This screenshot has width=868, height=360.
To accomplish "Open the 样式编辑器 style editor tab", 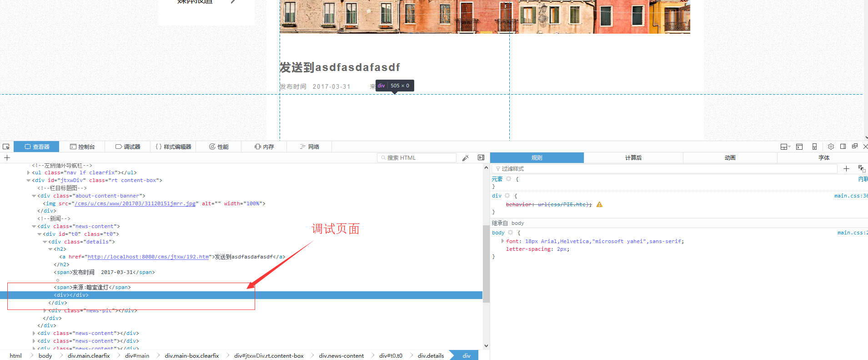I will click(173, 147).
